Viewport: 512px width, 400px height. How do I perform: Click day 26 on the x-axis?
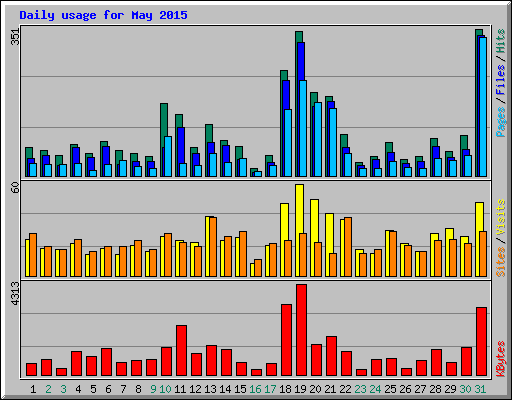405,389
